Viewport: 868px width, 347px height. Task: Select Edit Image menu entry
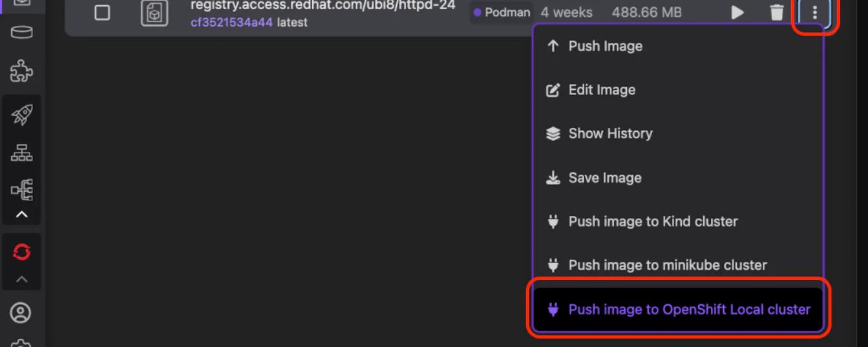click(602, 90)
